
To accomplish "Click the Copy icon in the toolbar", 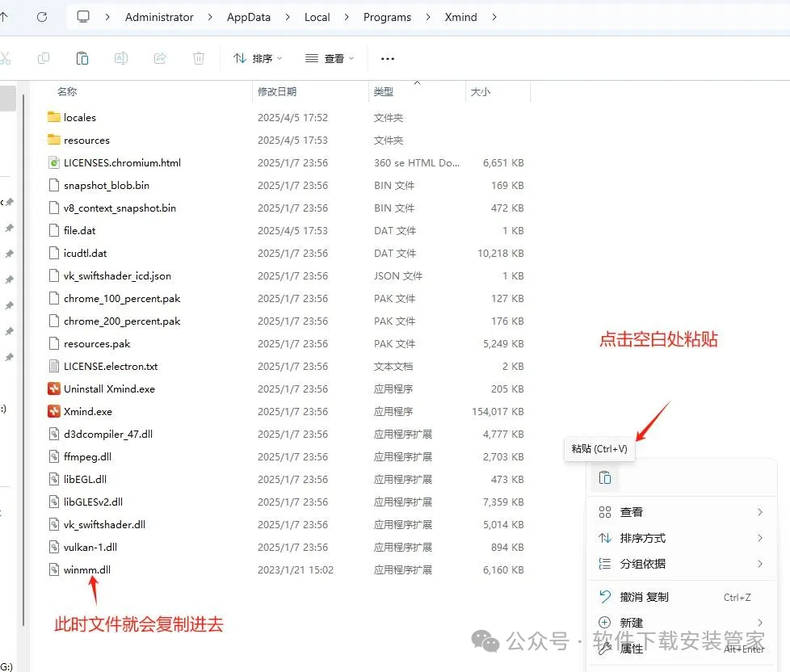I will coord(44,58).
